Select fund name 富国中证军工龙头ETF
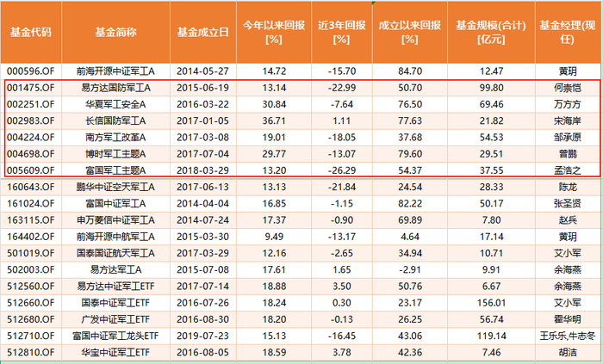The image size is (603, 364). click(115, 336)
